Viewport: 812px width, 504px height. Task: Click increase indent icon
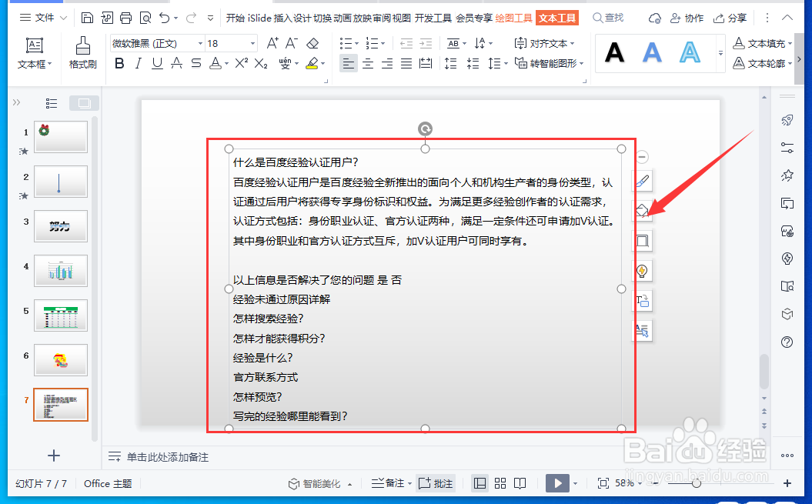pos(426,43)
